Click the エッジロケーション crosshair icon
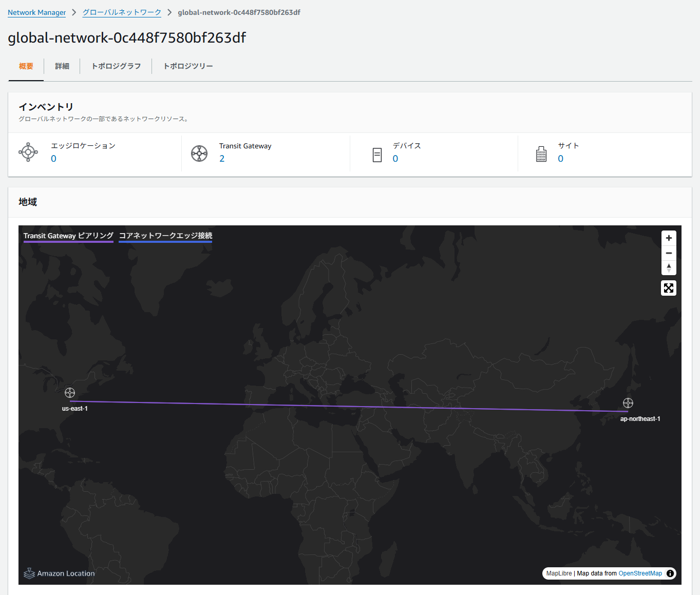The image size is (700, 595). pos(28,152)
